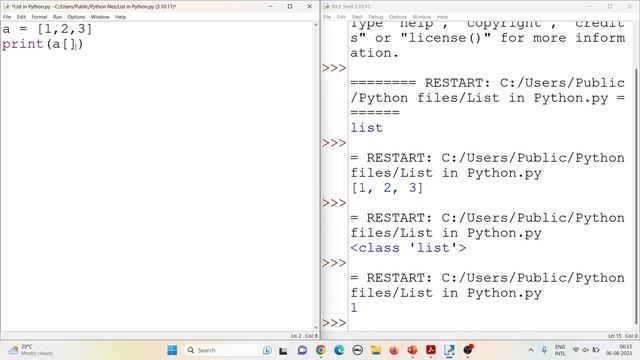This screenshot has height=360, width=640.
Task: Open the Shell menu in IDLE Shell window
Action: [x=357, y=17]
